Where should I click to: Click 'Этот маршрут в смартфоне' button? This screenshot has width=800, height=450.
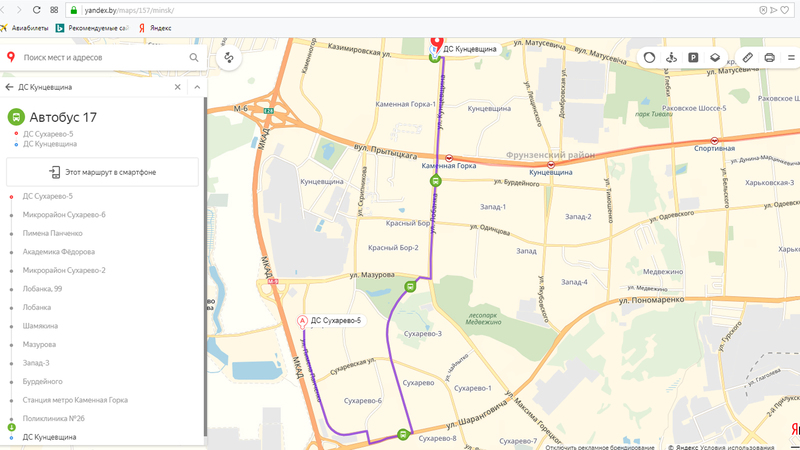pyautogui.click(x=102, y=172)
